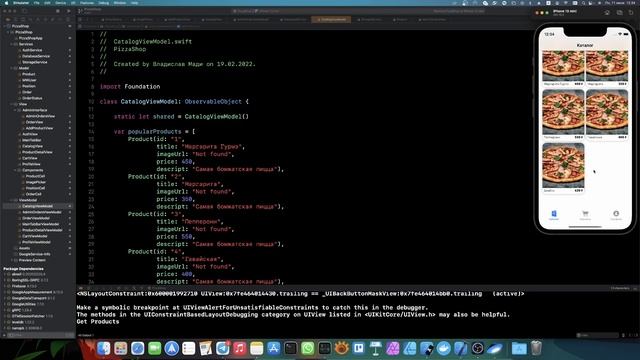Image resolution: width=640 pixels, height=360 pixels.
Task: Open Launchpad in the Dock
Action: click(121, 348)
